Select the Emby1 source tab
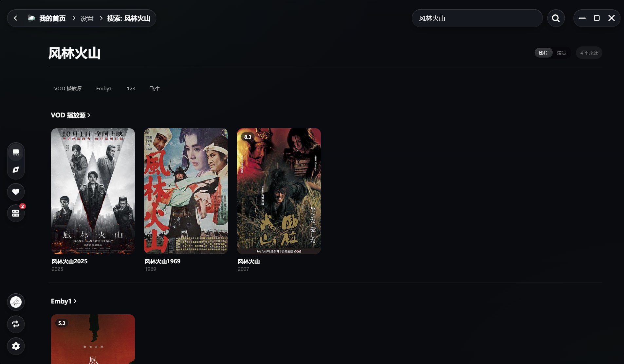 coord(104,88)
